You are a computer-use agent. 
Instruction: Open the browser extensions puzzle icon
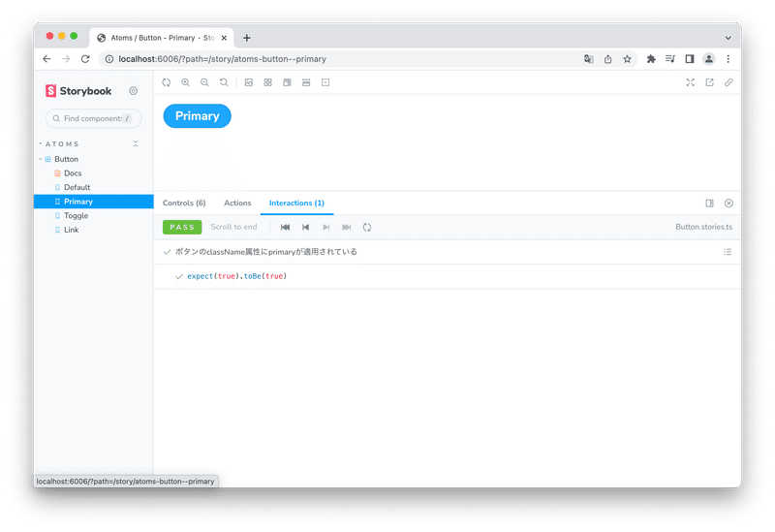coord(651,59)
